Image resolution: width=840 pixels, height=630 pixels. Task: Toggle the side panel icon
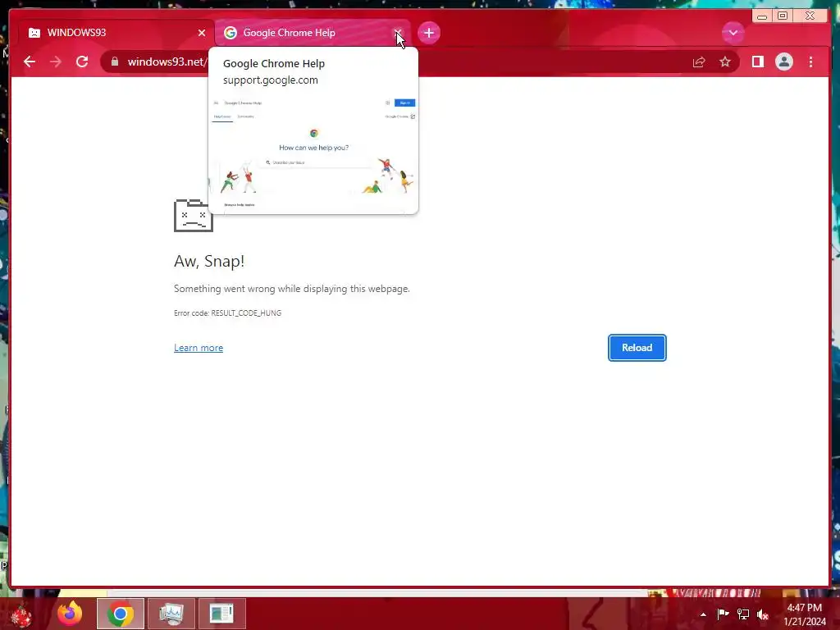[757, 62]
